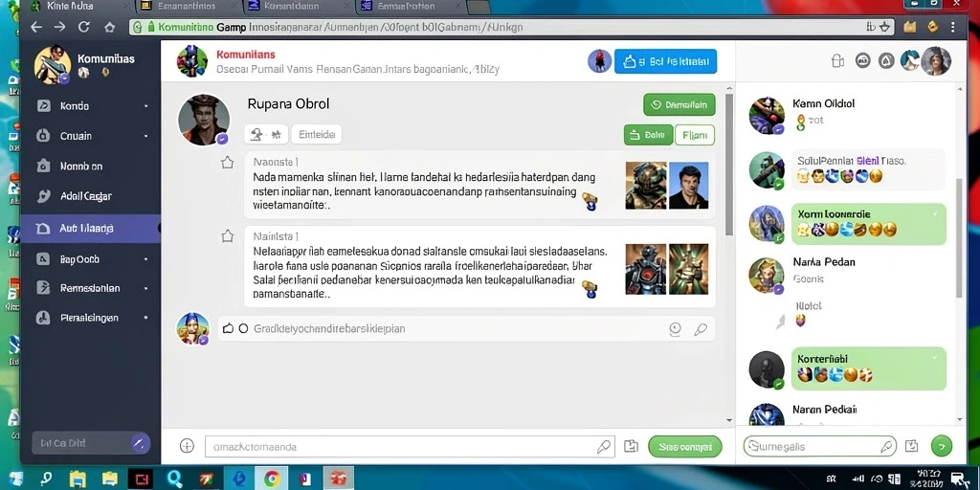Expand Plenalsingen sidebar arrow
The height and width of the screenshot is (490, 980).
[145, 318]
